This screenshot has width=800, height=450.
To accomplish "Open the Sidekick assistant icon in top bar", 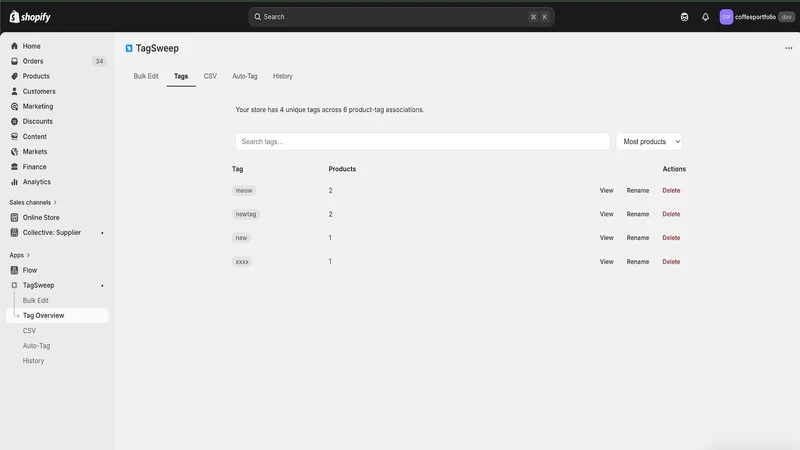I will coord(684,17).
